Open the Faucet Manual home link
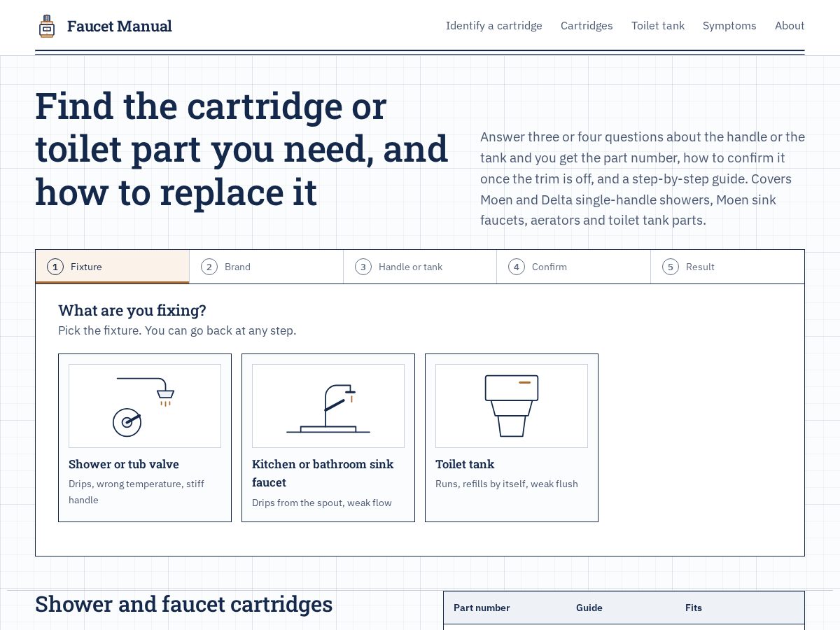Image resolution: width=840 pixels, height=630 pixels. coord(105,26)
